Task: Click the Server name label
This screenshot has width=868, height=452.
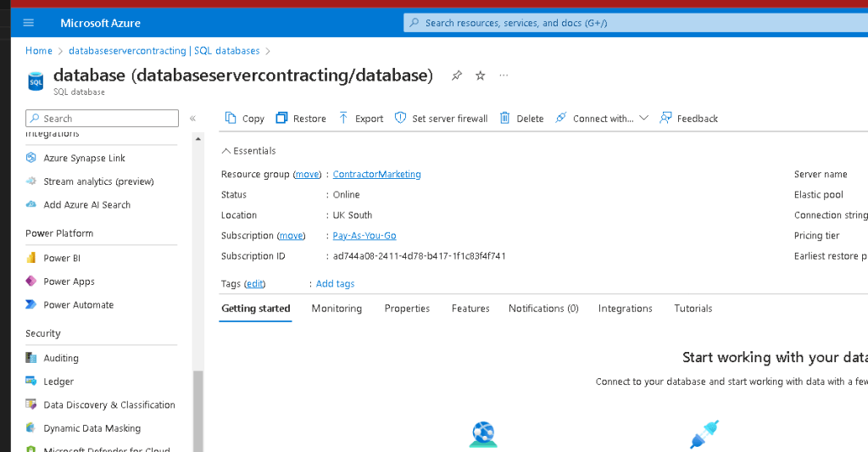Action: [821, 174]
